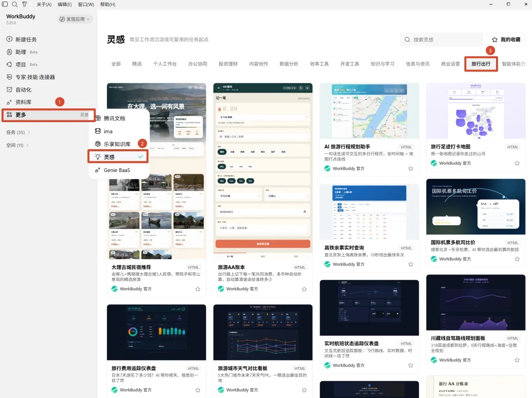Open the 窗口(W) menu
532x398 pixels.
click(86, 4)
